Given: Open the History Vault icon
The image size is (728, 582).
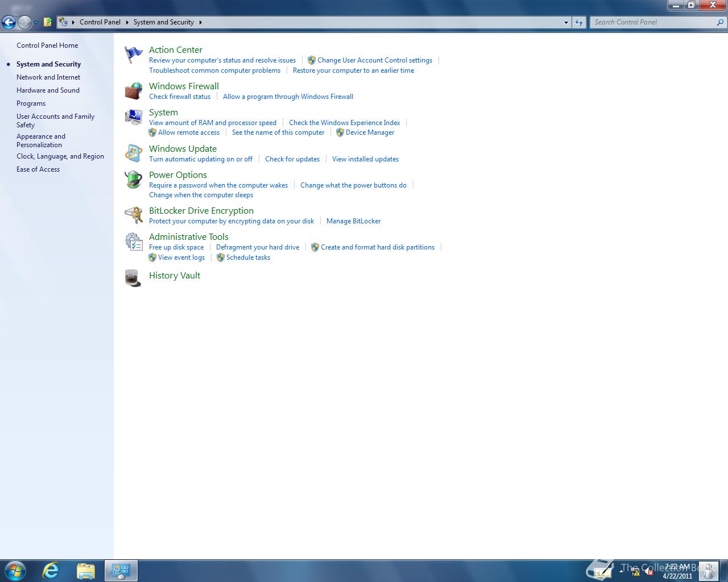Looking at the screenshot, I should pos(134,278).
